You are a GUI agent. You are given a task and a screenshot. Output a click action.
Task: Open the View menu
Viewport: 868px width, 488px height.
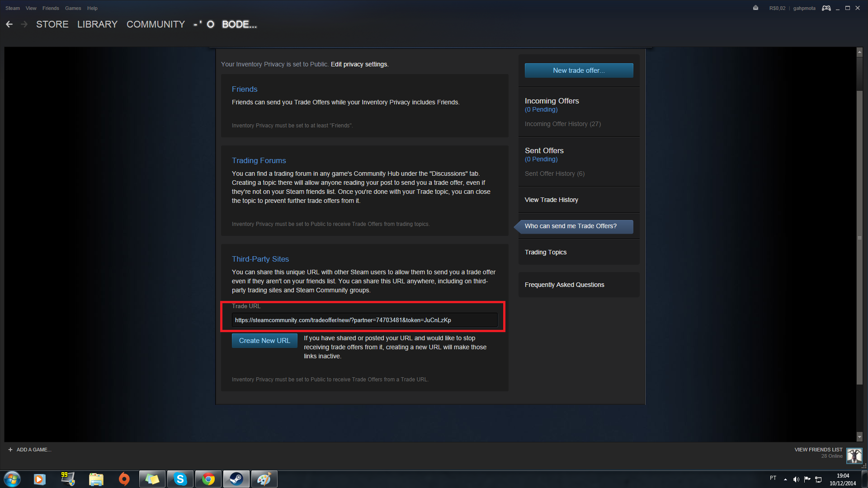coord(30,8)
